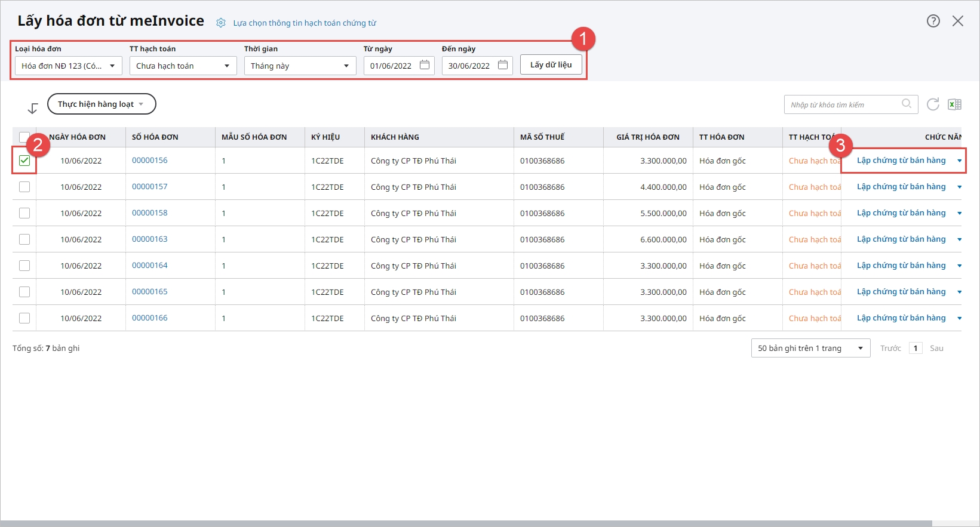This screenshot has height=527, width=980.
Task: Tick the checkbox for invoice 00000157
Action: click(x=24, y=187)
